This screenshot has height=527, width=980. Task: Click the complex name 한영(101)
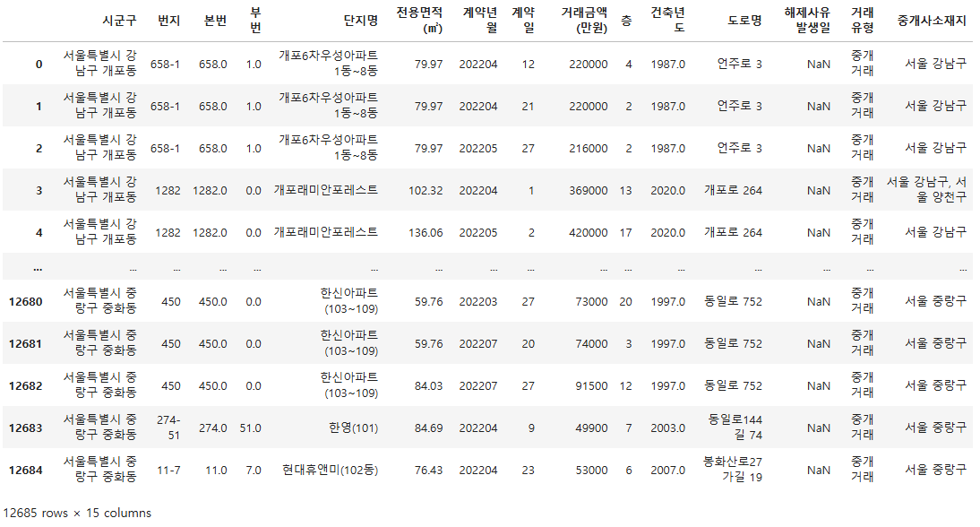point(354,428)
